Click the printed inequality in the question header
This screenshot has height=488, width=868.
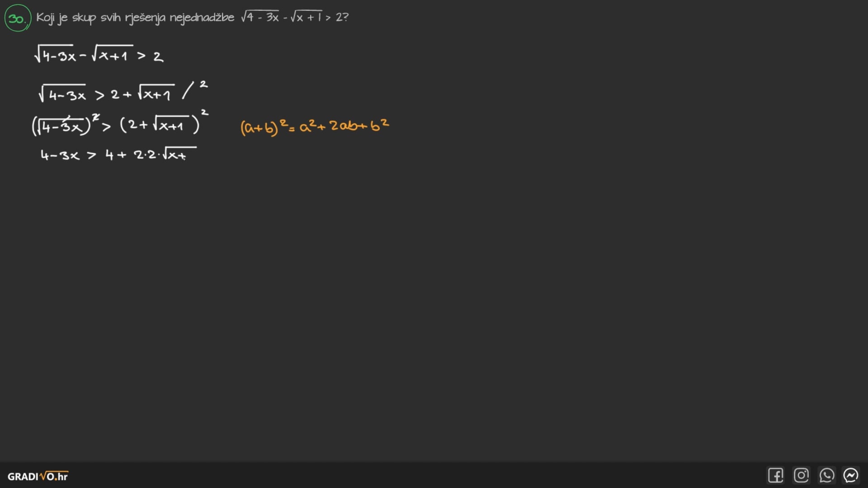294,17
